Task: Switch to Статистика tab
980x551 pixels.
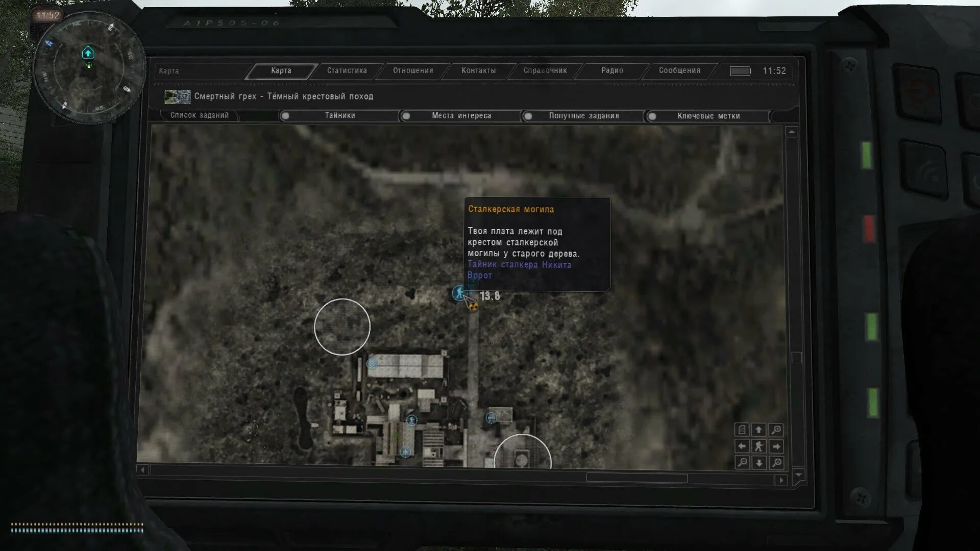Action: tap(347, 70)
